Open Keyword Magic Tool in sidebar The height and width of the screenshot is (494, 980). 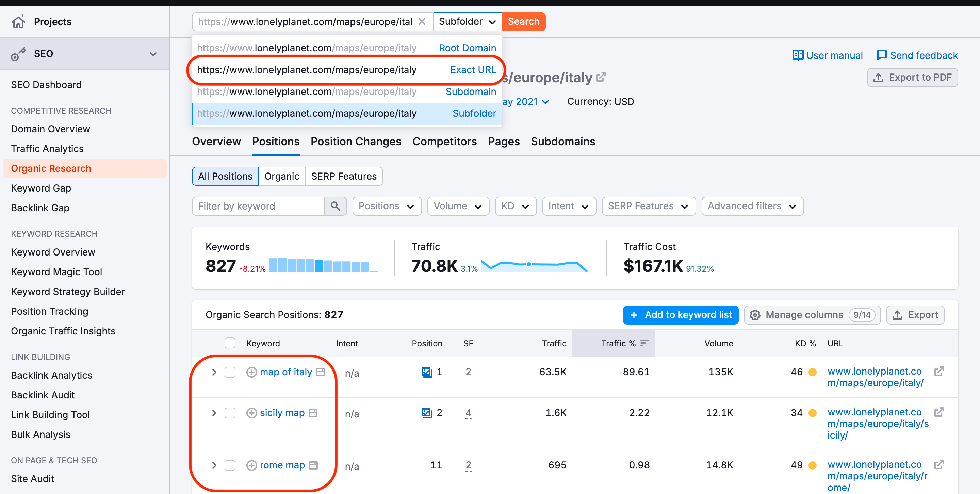click(56, 272)
